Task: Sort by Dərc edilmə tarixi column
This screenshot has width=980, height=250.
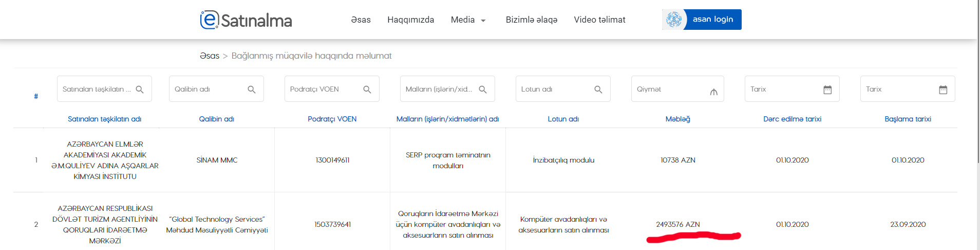Action: [792, 119]
